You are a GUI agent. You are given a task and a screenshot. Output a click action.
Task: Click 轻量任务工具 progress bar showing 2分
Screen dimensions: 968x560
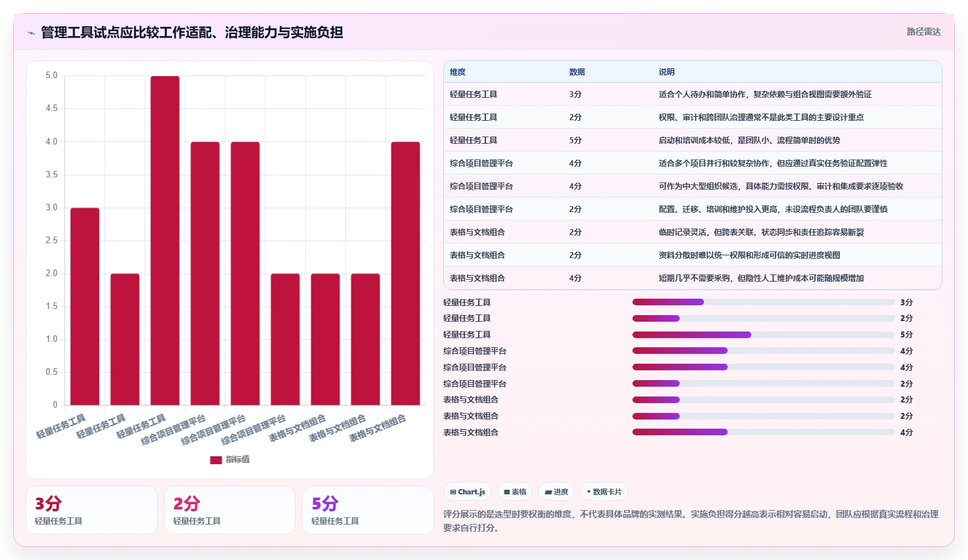point(763,318)
